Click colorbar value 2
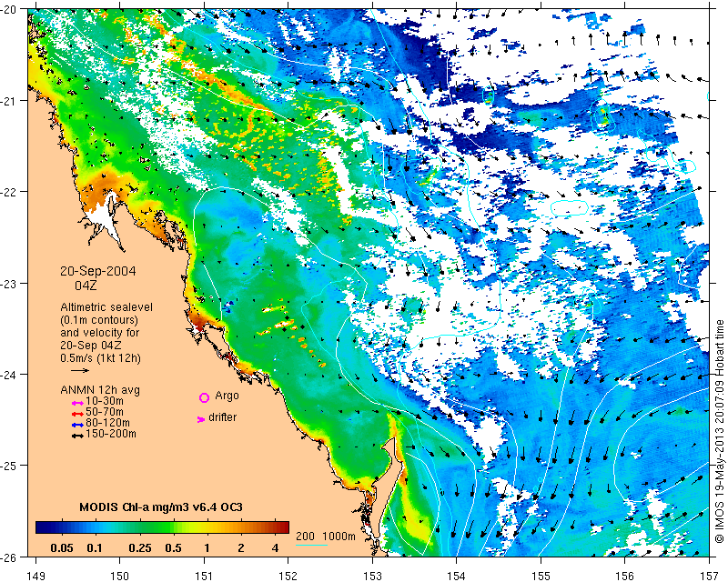 coord(240,548)
